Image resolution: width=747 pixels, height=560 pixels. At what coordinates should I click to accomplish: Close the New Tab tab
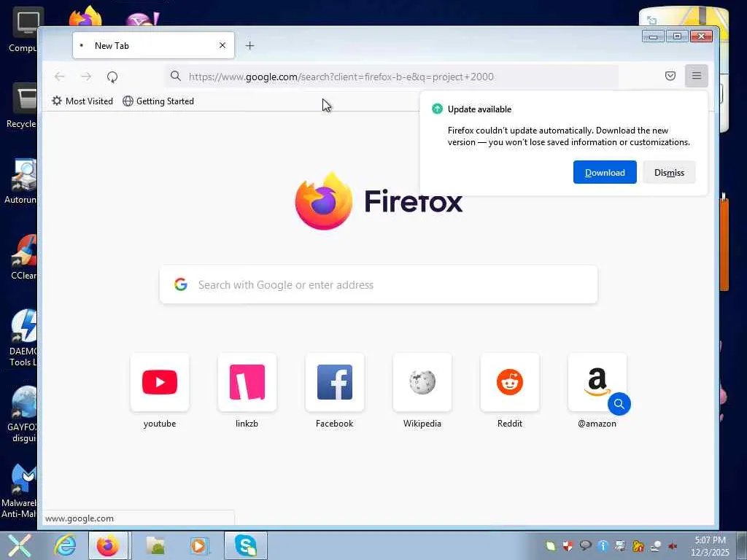click(222, 45)
